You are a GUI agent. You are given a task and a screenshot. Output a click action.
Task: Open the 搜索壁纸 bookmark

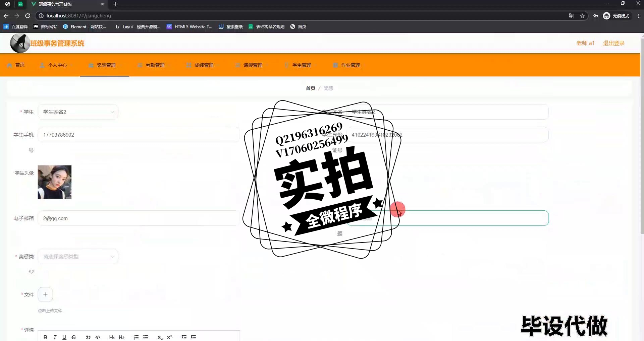(x=231, y=26)
